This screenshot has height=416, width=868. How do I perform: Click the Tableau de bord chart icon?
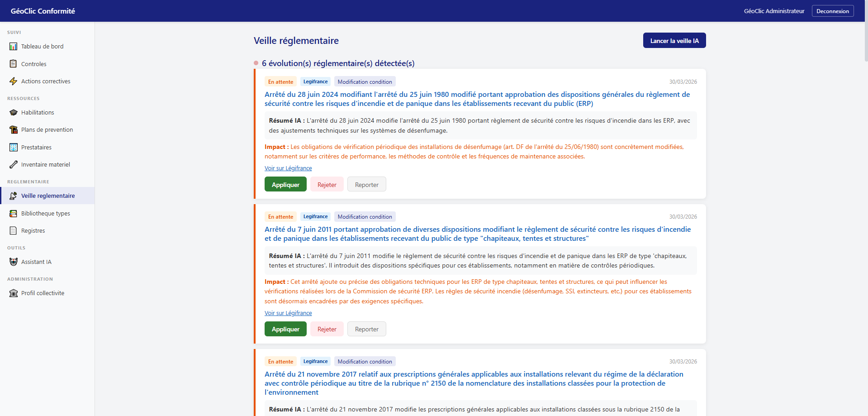[x=14, y=47]
